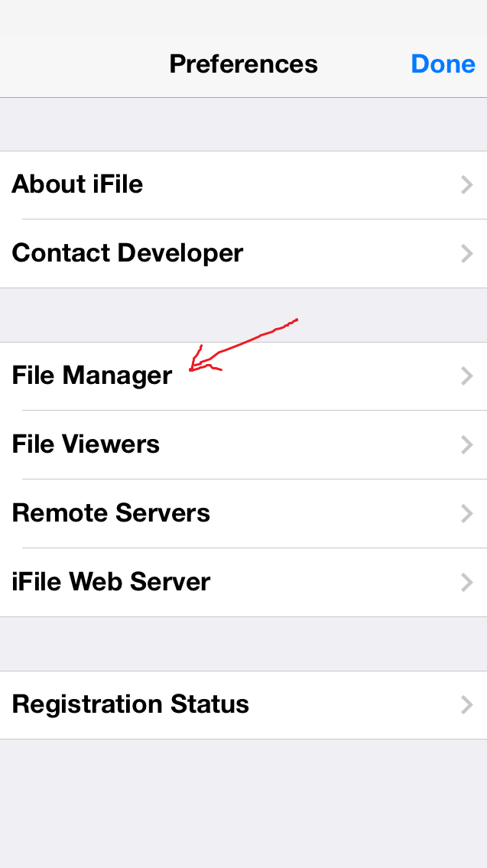Open the About iFile entry
This screenshot has width=487, height=868.
tap(77, 184)
